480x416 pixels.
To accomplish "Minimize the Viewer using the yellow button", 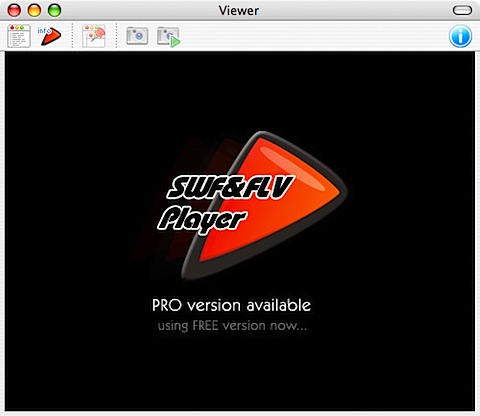I will pos(34,10).
